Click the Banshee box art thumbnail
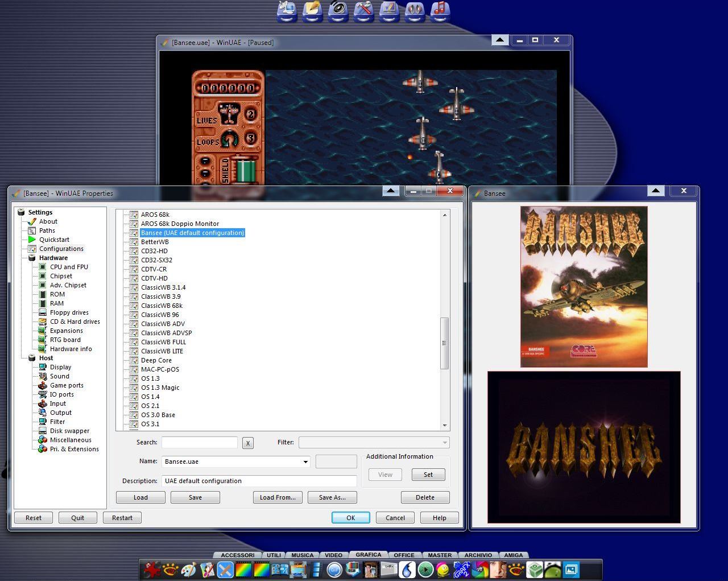 pyautogui.click(x=584, y=286)
